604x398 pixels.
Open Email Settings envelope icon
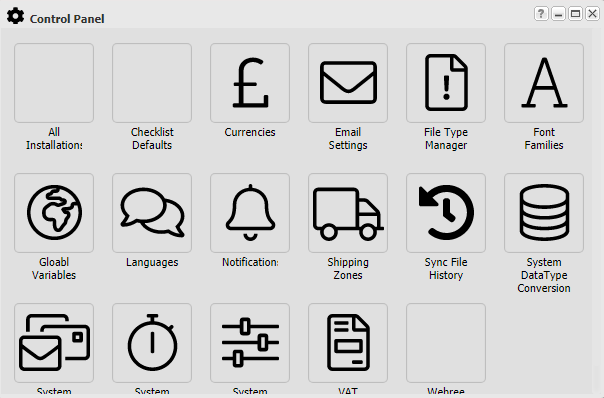pos(348,83)
